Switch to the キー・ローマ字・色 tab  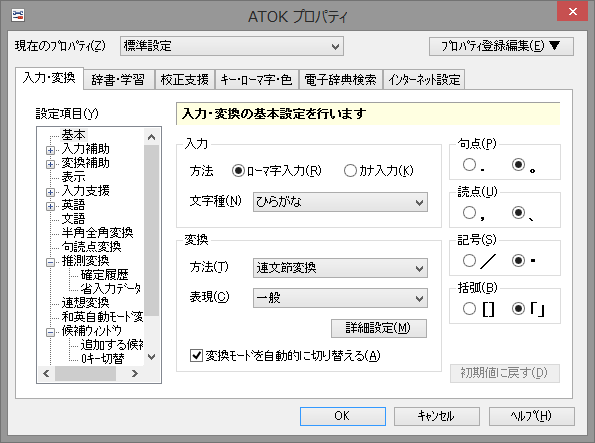coord(257,80)
